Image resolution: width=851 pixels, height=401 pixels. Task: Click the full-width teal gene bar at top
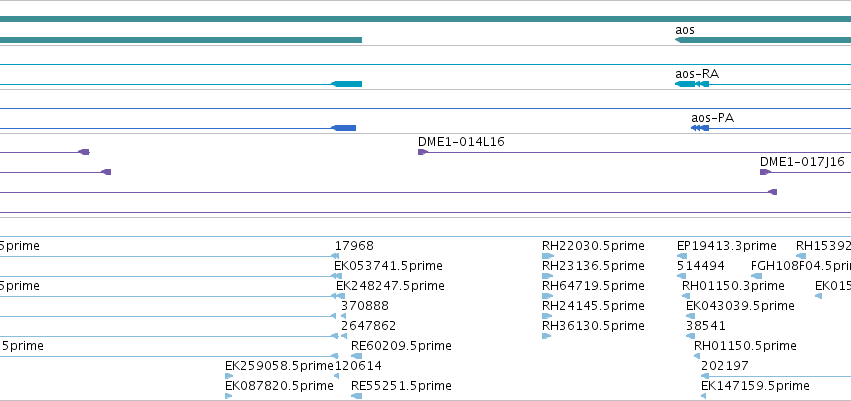point(426,19)
